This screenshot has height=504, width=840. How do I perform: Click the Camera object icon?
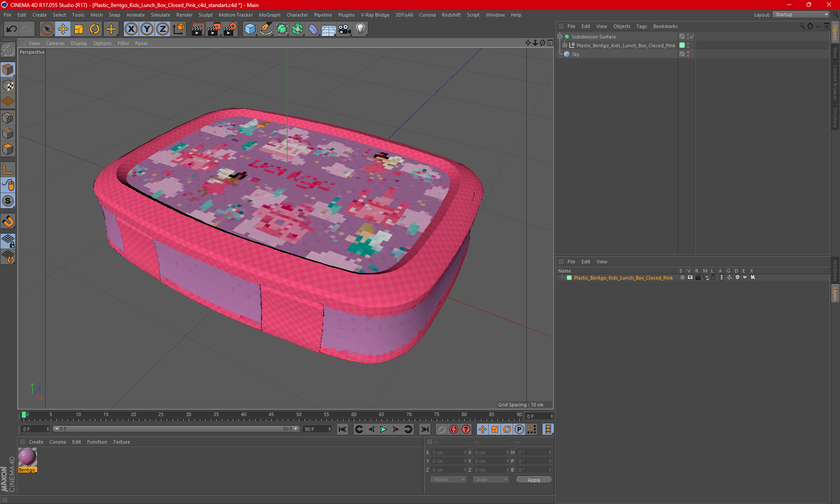344,29
